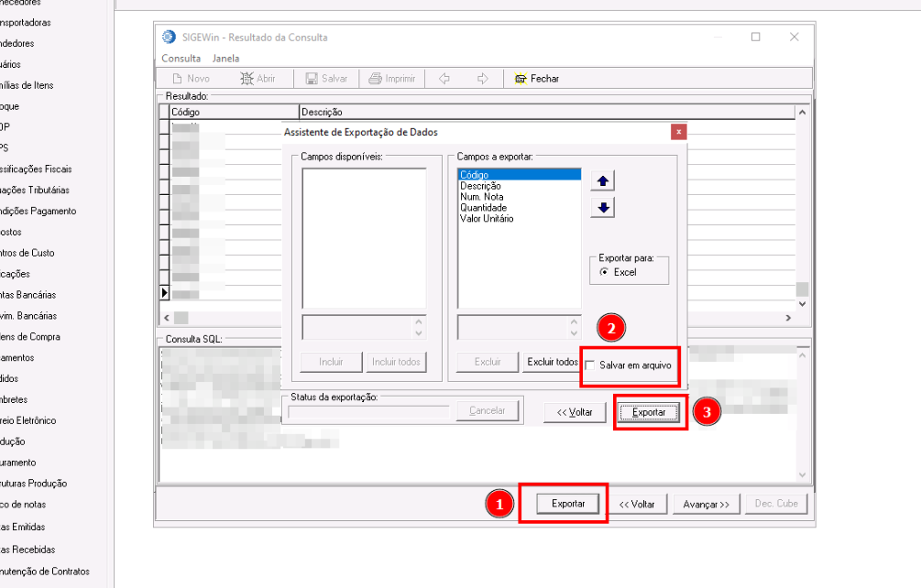Viewport: 921px width, 588px height.
Task: Select Código in Campos a exportar list
Action: (520, 175)
